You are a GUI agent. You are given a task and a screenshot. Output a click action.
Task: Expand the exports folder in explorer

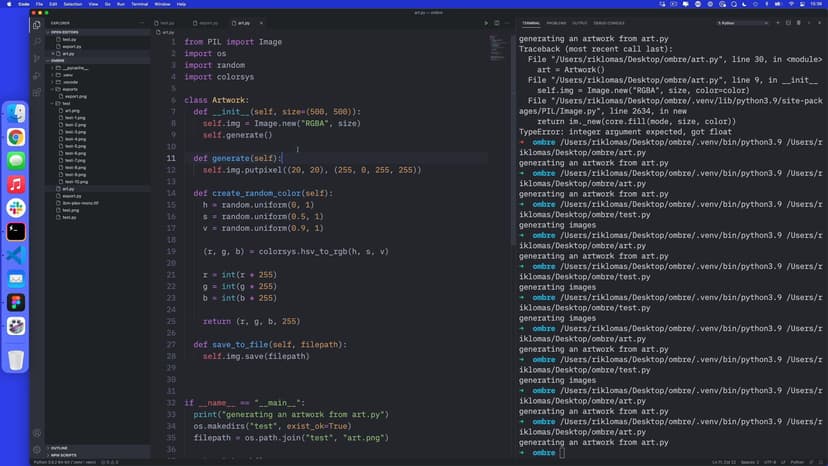click(71, 88)
